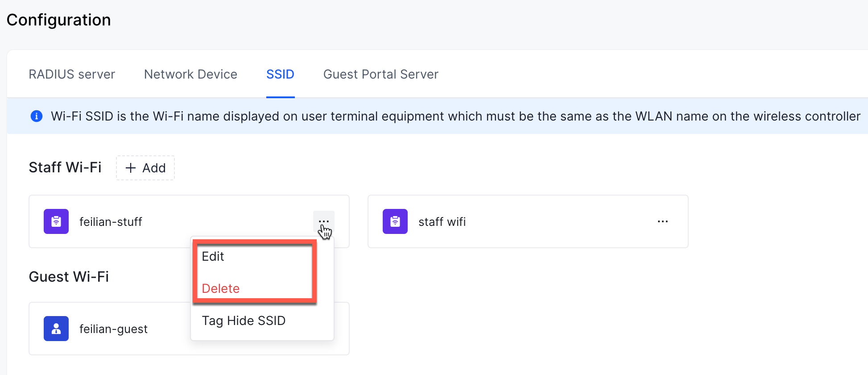Click the Configuration page title

(x=59, y=20)
